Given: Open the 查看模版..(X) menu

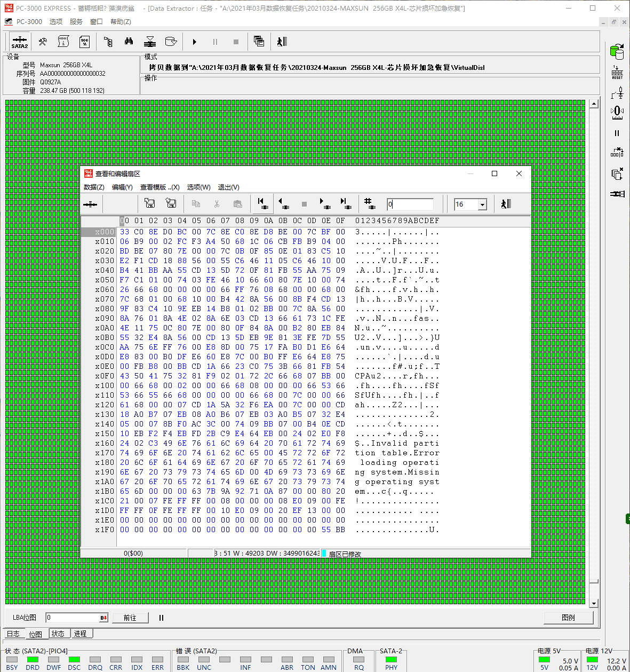Looking at the screenshot, I should coord(160,187).
